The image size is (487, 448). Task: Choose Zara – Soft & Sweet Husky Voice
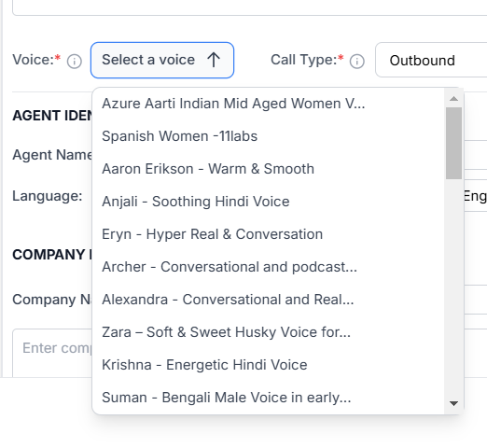(269, 332)
